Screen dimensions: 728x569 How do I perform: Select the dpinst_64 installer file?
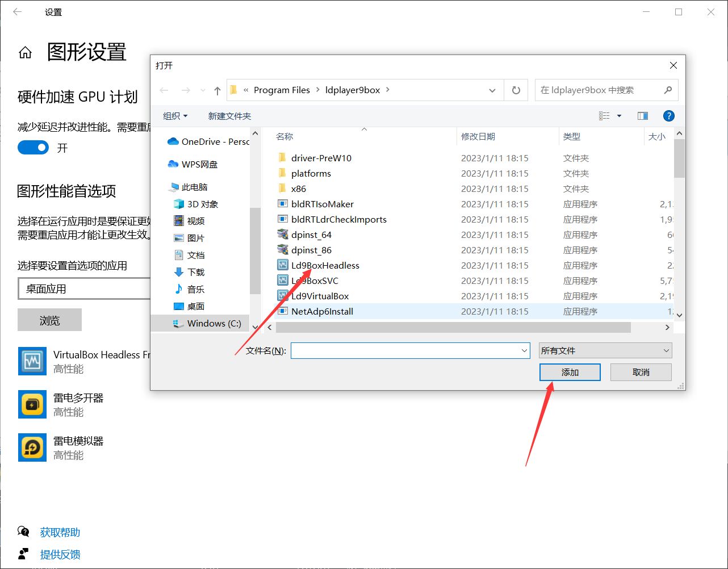coord(311,235)
